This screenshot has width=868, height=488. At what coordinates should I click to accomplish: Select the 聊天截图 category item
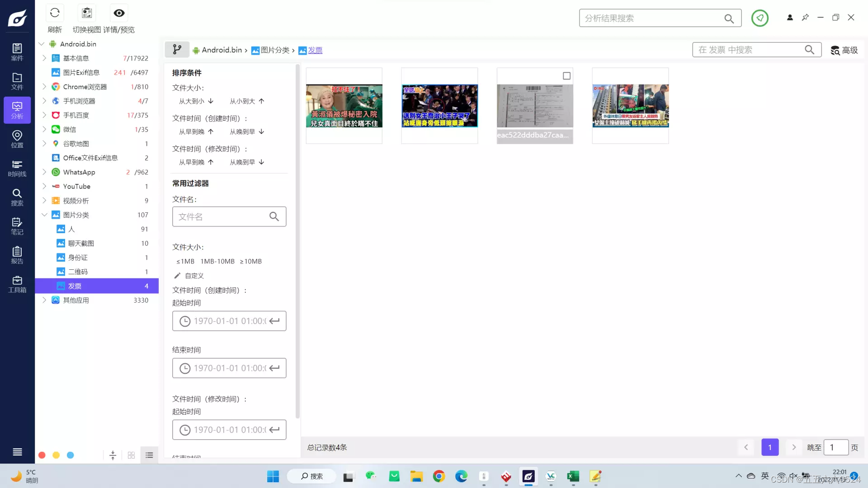(81, 244)
